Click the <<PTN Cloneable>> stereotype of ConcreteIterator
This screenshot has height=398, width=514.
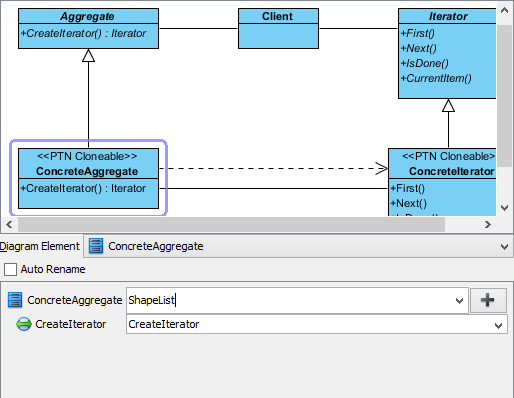coord(448,156)
